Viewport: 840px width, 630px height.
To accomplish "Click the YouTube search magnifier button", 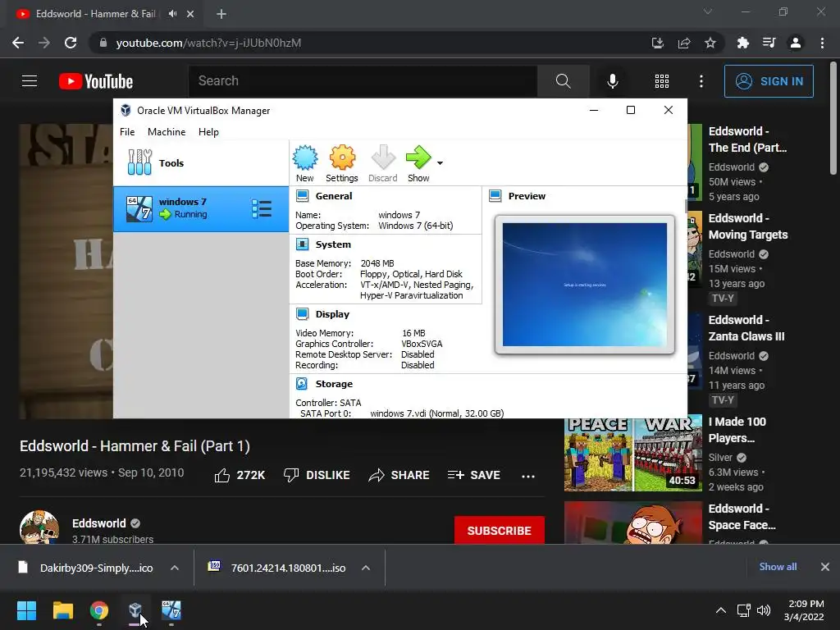I will coord(563,81).
